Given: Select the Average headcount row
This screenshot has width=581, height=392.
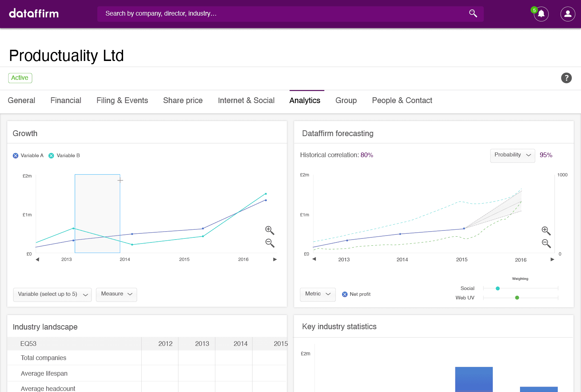Looking at the screenshot, I should point(147,388).
